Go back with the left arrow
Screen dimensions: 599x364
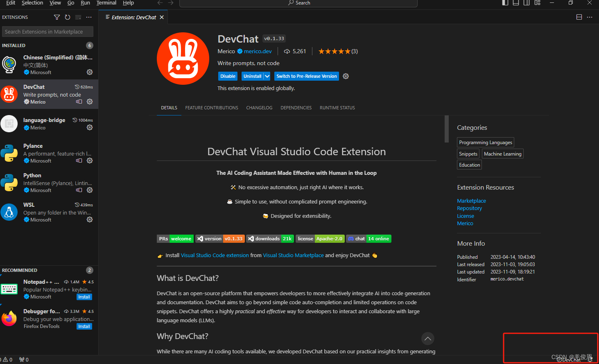(160, 3)
